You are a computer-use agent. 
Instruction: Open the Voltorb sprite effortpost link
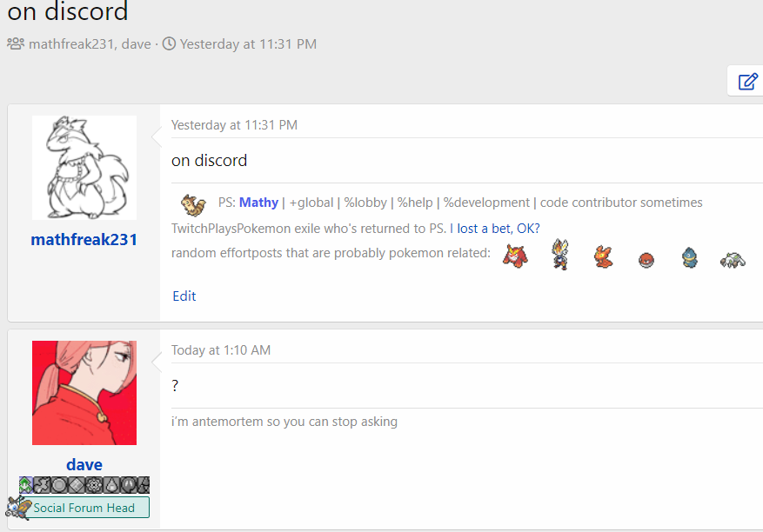coord(646,260)
